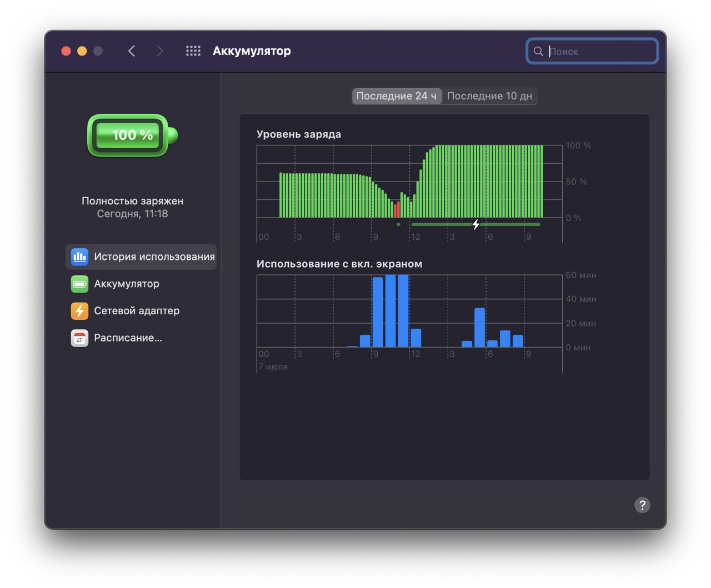Image resolution: width=711 pixels, height=588 pixels.
Task: Switch to Последние 10 дн tab
Action: tap(489, 96)
